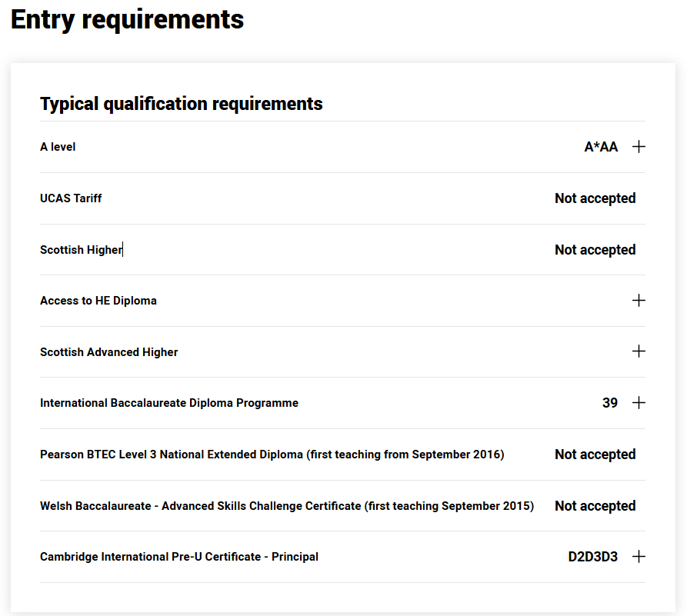Click the D2D3D3 grade value
The image size is (687, 616).
tap(593, 557)
